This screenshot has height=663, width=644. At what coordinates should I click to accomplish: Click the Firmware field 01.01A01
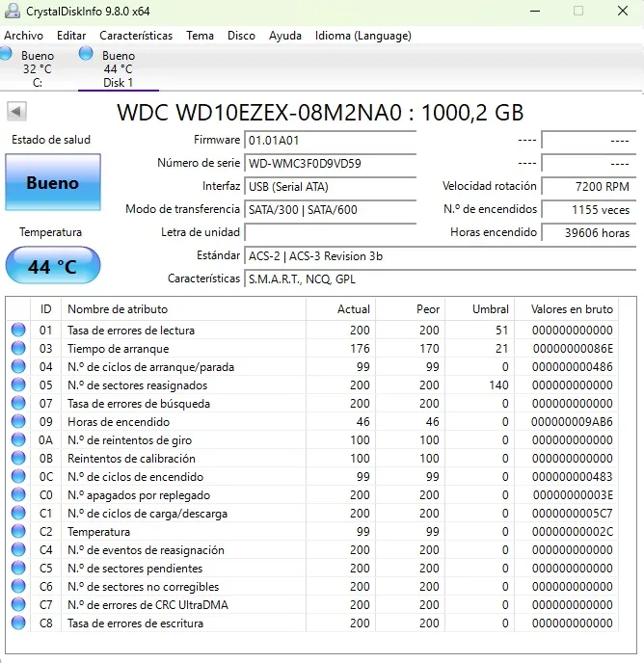[330, 140]
